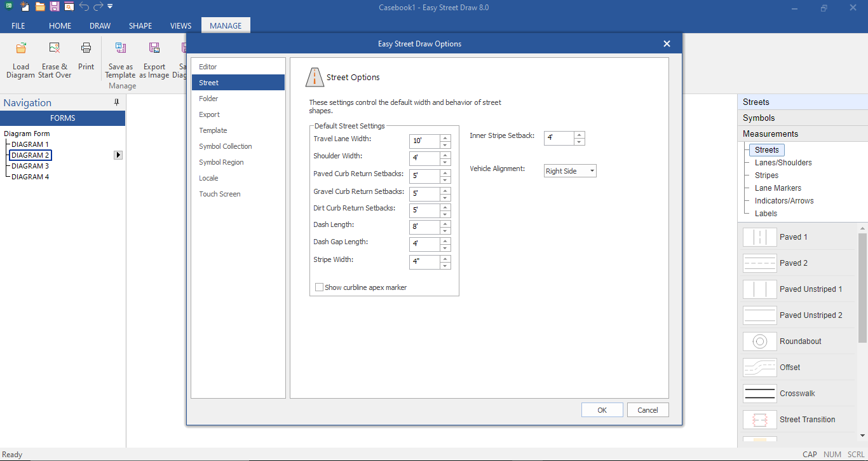This screenshot has width=868, height=461.
Task: Enable Show curbline apex marker checkbox
Action: click(320, 287)
